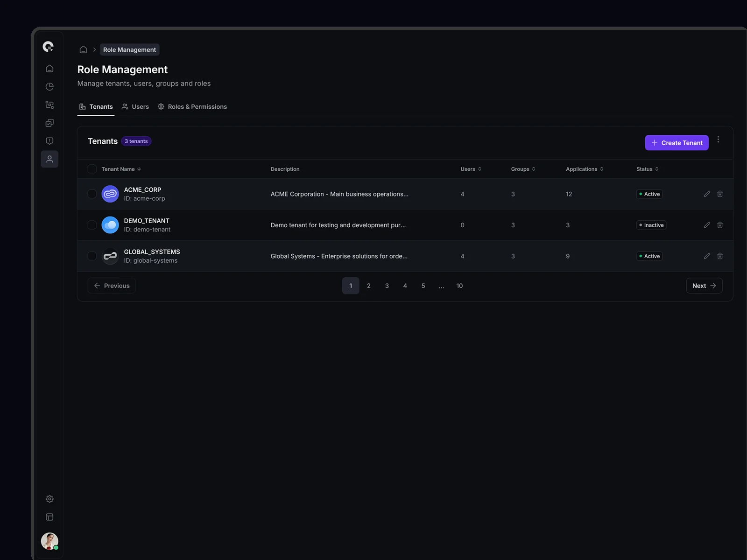Viewport: 747px width, 560px height.
Task: Open the settings gear in the sidebar
Action: click(49, 499)
